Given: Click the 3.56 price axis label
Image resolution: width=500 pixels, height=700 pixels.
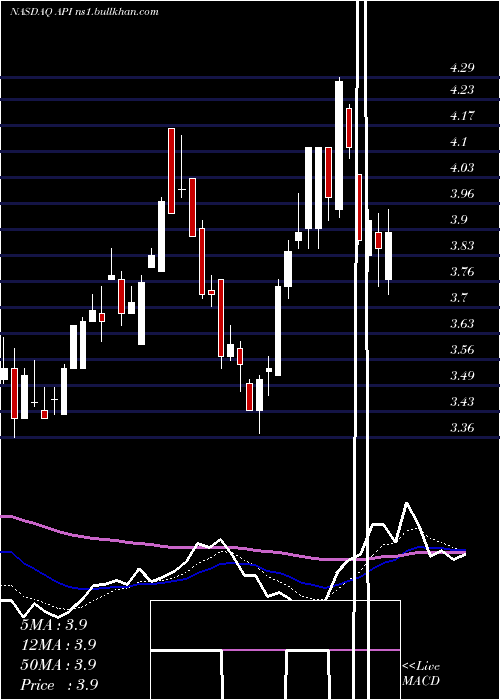Looking at the screenshot, I should pyautogui.click(x=462, y=349).
